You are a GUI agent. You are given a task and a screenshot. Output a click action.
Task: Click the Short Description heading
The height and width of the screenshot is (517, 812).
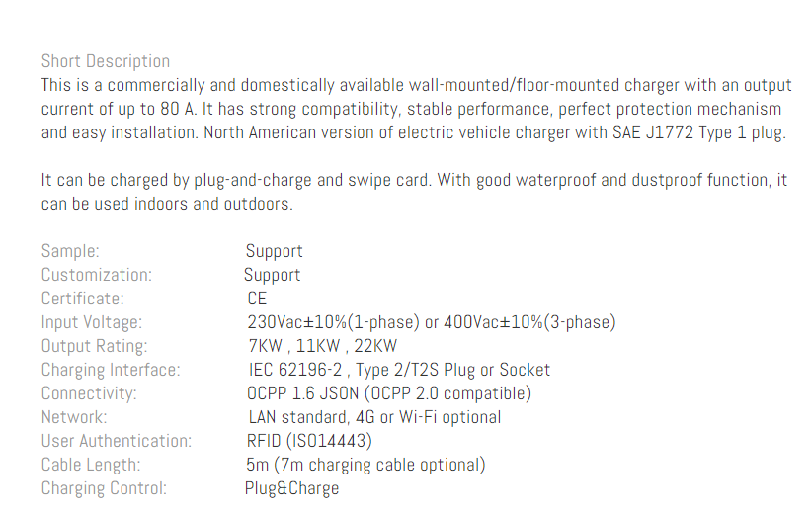pos(106,61)
